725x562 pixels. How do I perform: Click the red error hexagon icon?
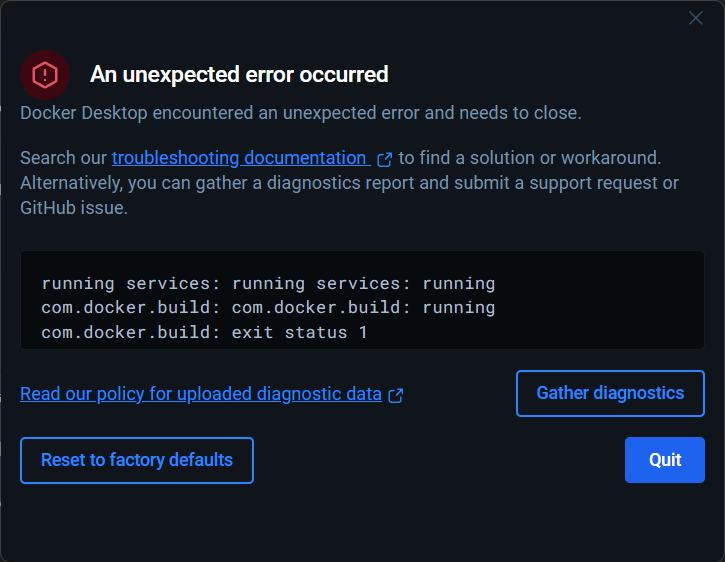(45, 74)
